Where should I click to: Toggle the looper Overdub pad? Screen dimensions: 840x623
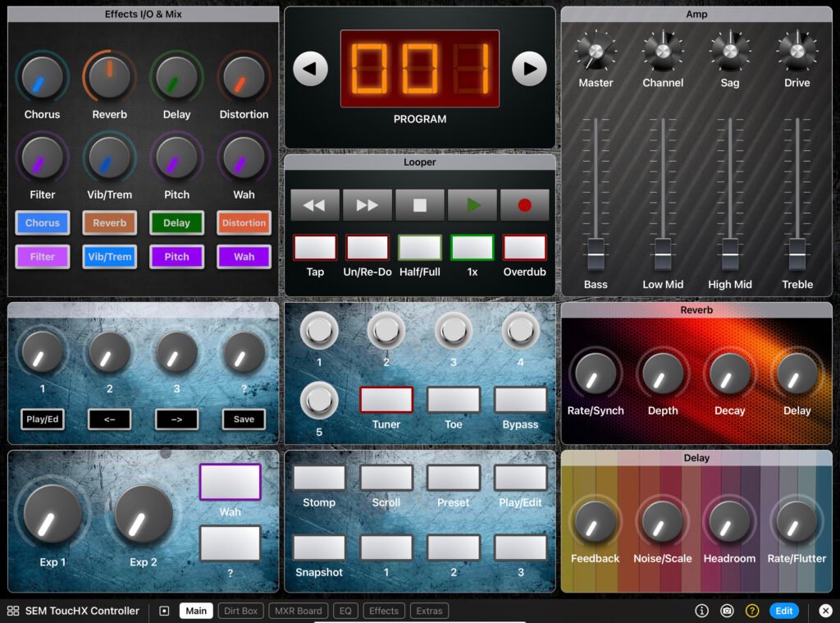pyautogui.click(x=524, y=248)
